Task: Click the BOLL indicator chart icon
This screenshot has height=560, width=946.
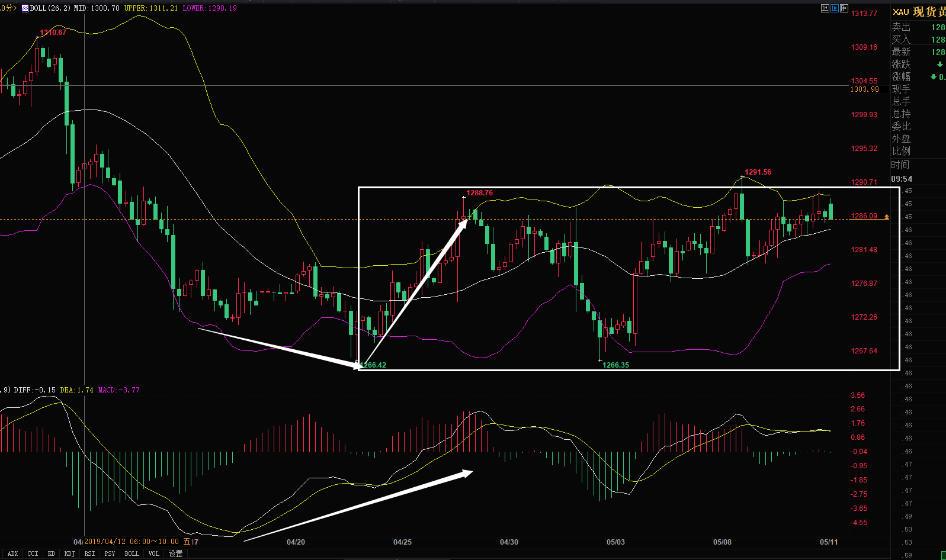Action: point(25,8)
